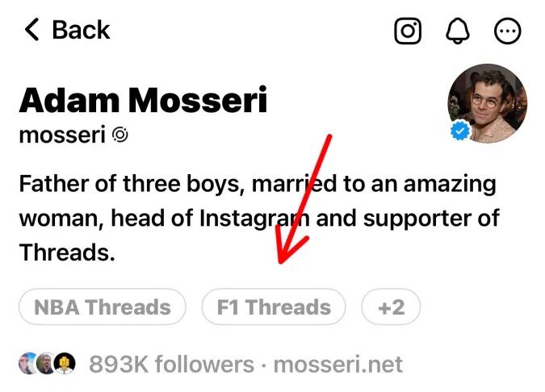545x392 pixels.
Task: Open the more options ellipsis menu
Action: (507, 31)
